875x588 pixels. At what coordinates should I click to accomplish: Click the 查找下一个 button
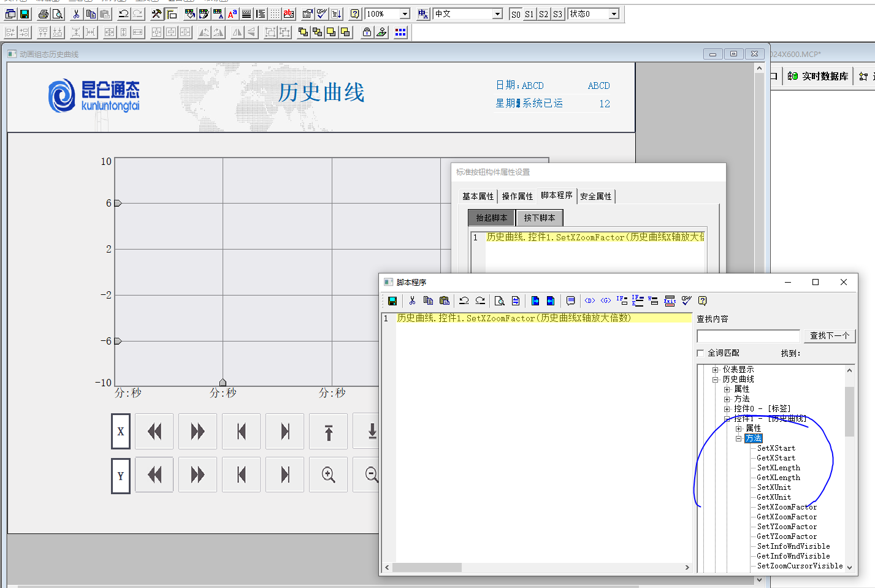(829, 335)
